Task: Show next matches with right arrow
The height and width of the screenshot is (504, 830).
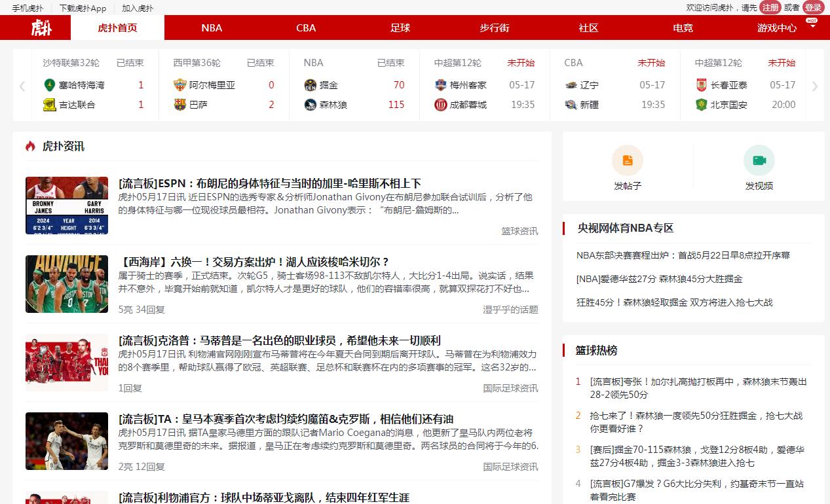Action: tap(815, 86)
